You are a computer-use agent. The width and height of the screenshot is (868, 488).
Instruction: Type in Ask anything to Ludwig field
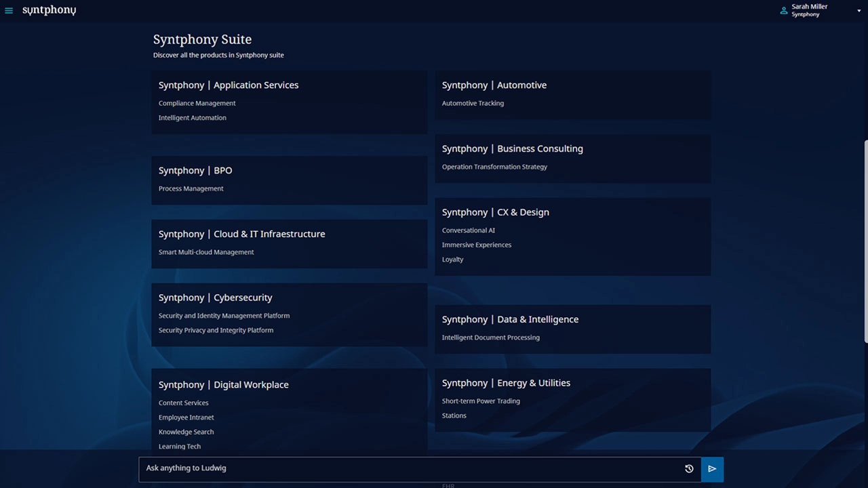(x=407, y=468)
